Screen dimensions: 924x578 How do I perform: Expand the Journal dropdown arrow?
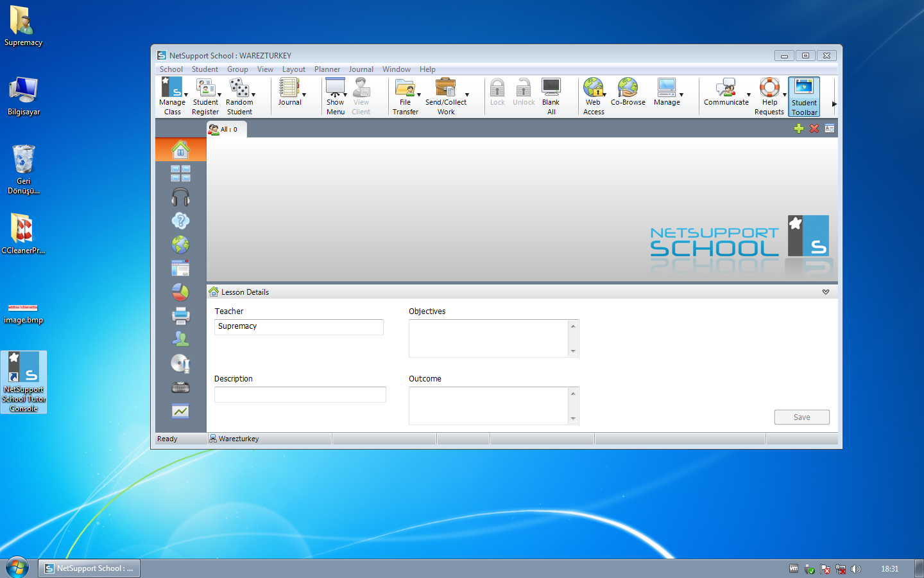[304, 94]
